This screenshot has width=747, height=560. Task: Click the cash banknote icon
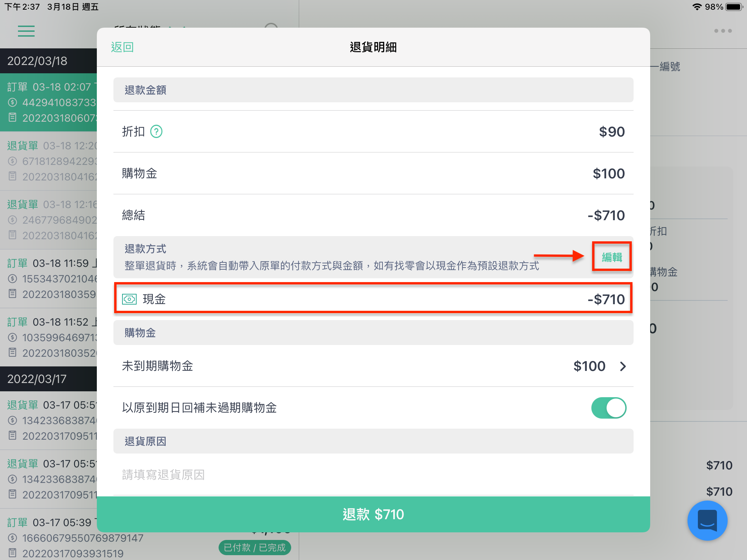pyautogui.click(x=129, y=299)
